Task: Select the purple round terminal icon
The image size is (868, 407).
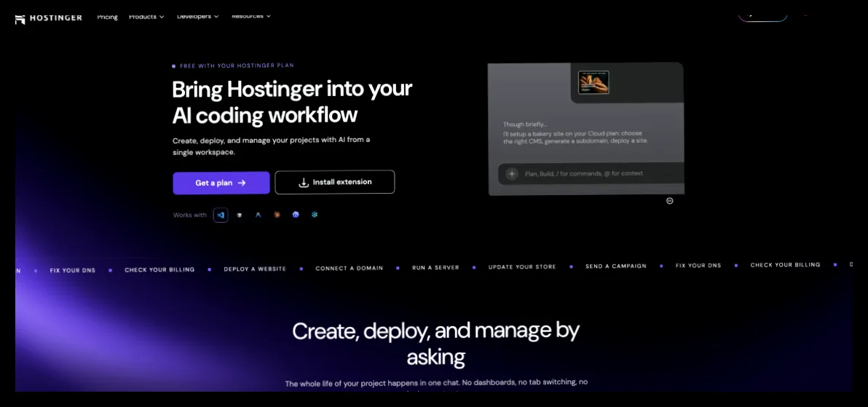Action: pyautogui.click(x=296, y=215)
